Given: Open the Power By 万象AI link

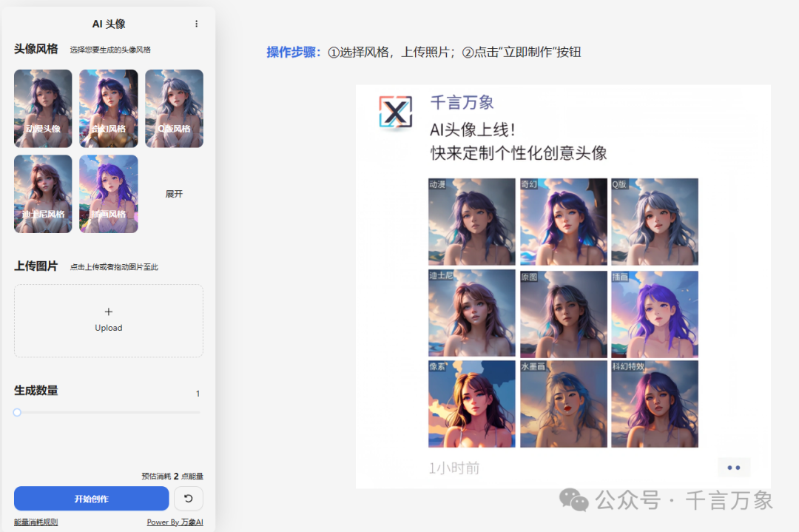Looking at the screenshot, I should (x=175, y=522).
